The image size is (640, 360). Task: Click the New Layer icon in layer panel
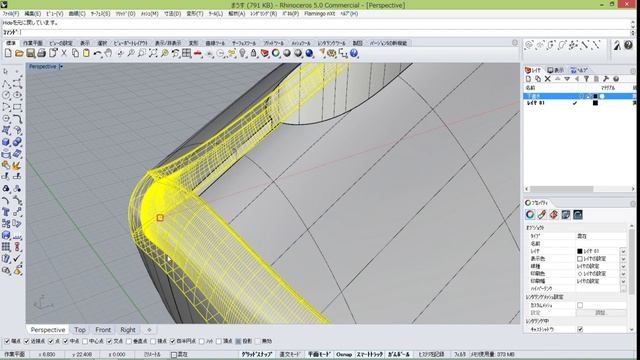click(529, 79)
